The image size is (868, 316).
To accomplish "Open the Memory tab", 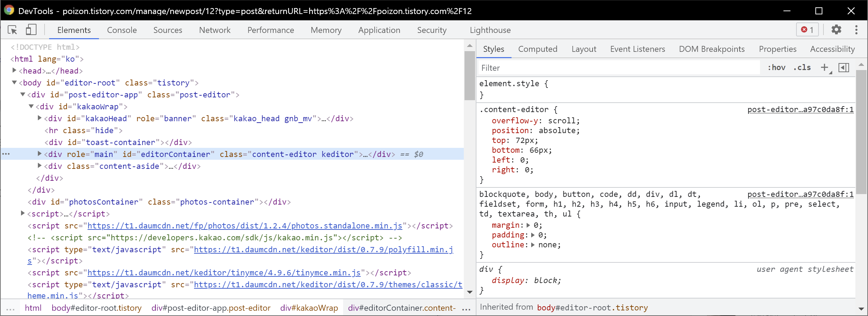I will 326,30.
